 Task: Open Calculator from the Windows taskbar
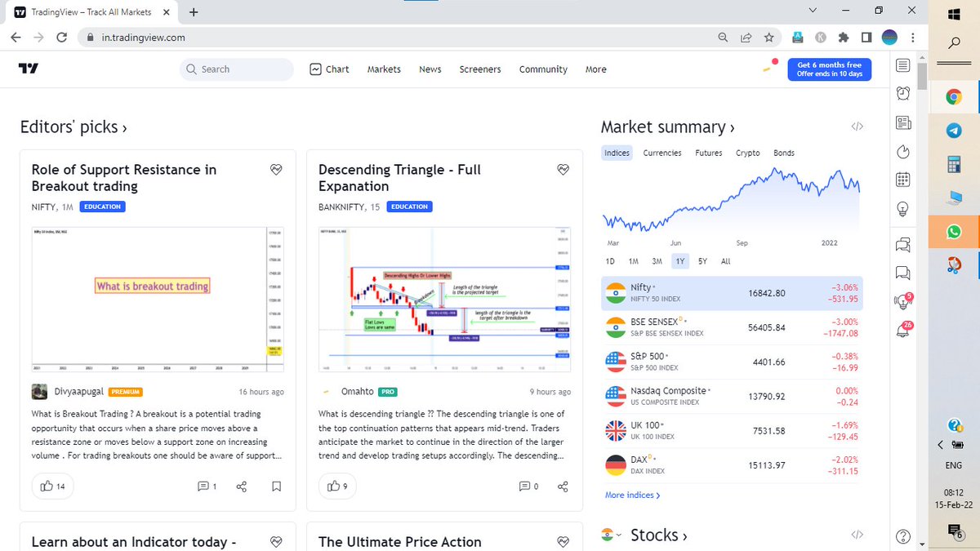click(953, 164)
